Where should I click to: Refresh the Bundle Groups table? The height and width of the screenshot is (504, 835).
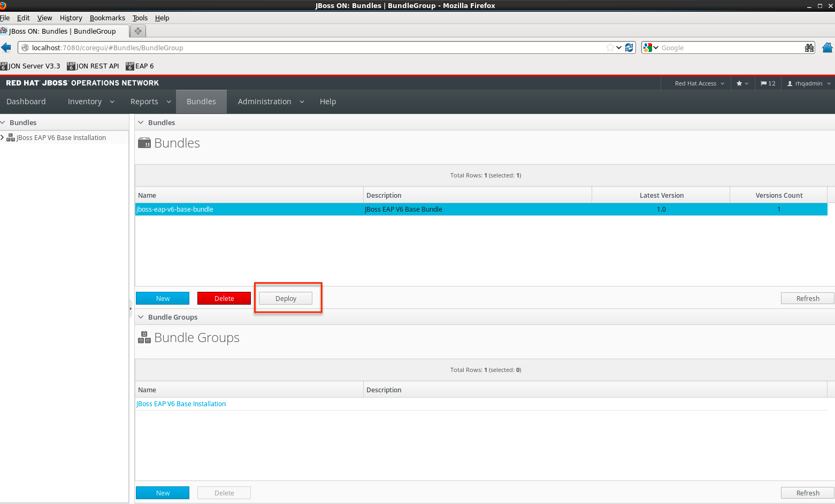click(x=808, y=493)
